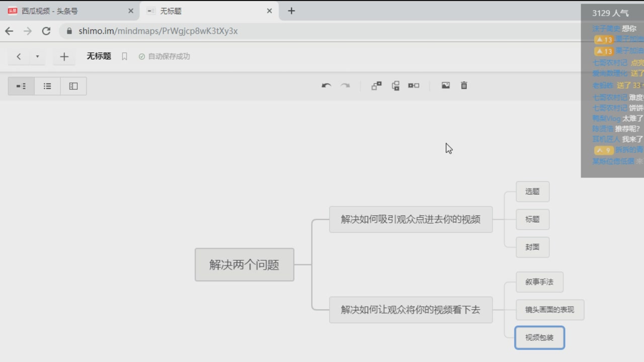This screenshot has height=362, width=644.
Task: Reload the page with refresh icon
Action: [46, 31]
